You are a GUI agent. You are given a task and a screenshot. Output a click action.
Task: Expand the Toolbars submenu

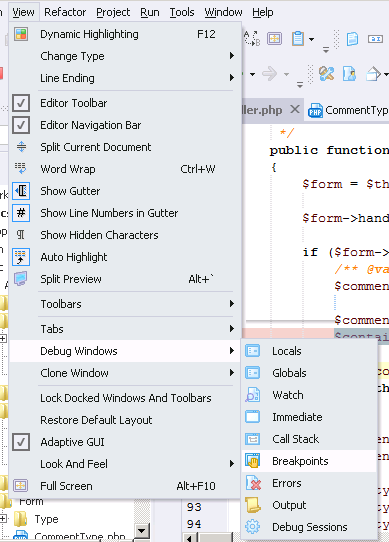coord(125,304)
